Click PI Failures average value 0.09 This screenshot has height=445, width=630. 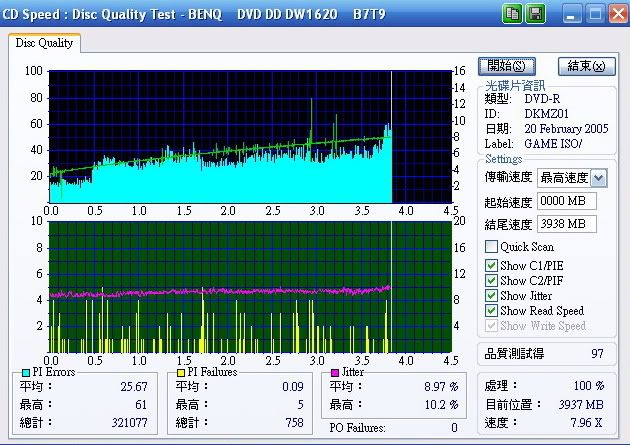point(292,386)
